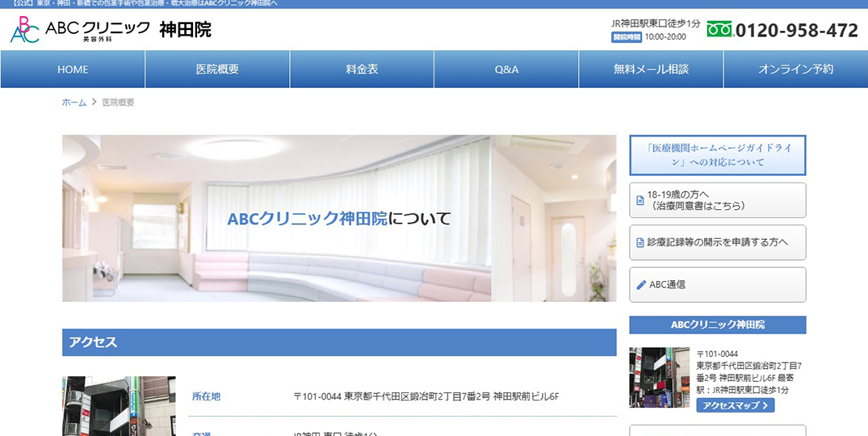Click the document icon beside 18-19歳の方へ
868x436 pixels.
[640, 200]
